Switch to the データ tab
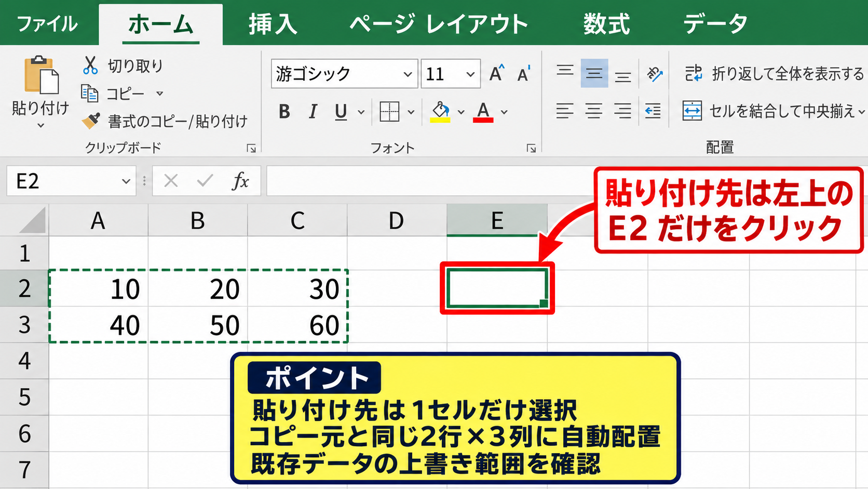The image size is (868, 489). 715,24
